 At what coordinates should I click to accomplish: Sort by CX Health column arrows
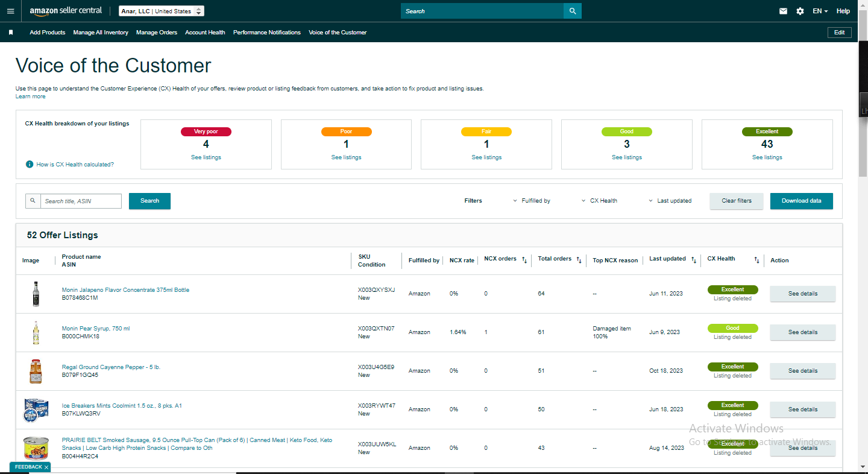756,260
